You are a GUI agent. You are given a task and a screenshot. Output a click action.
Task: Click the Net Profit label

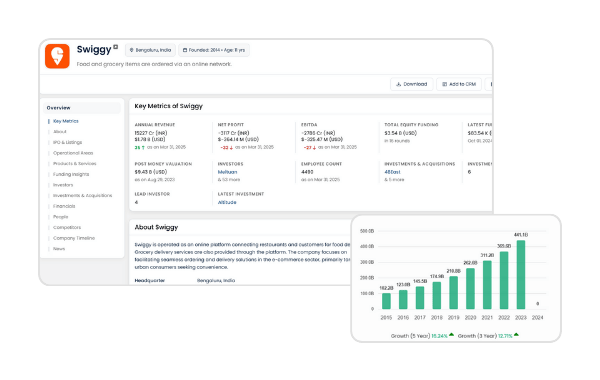click(x=231, y=125)
